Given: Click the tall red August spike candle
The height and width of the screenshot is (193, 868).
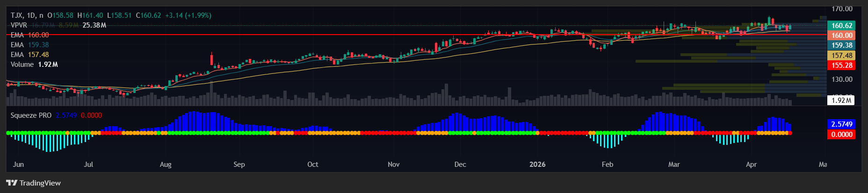Looking at the screenshot, I should pyautogui.click(x=211, y=59).
